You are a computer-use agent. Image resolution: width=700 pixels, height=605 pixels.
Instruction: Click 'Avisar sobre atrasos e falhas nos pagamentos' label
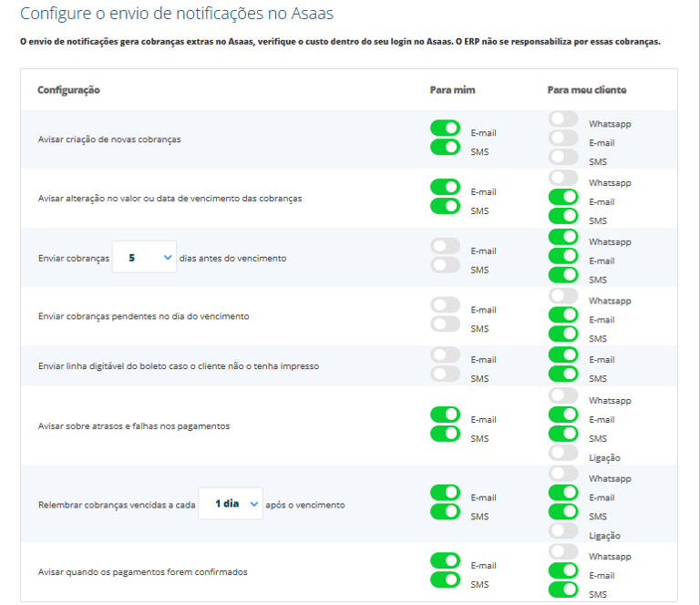tap(134, 426)
